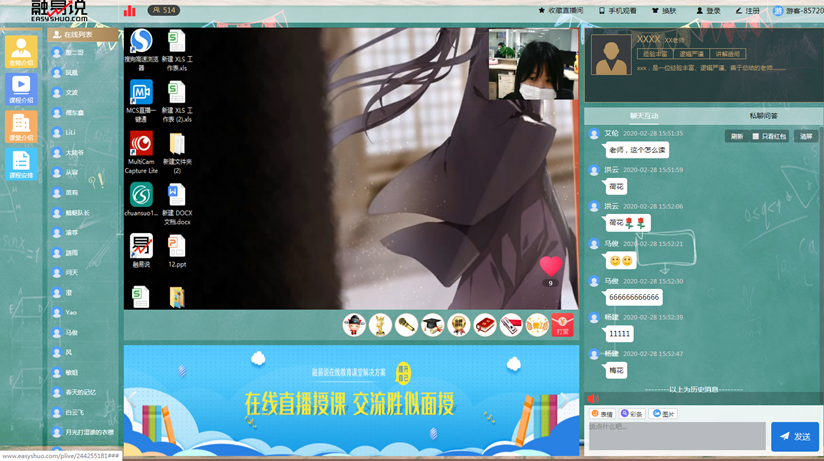Open the 彩条 color bar picker
This screenshot has width=824, height=461.
click(632, 414)
